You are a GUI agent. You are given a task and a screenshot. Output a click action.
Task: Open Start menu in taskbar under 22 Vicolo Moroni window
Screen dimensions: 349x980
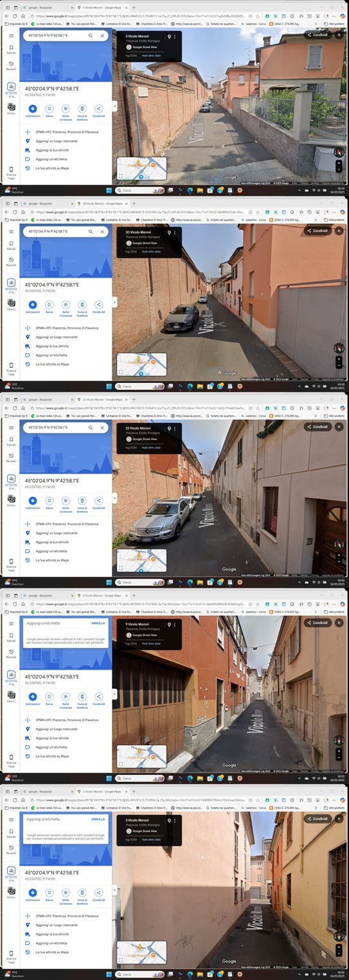click(108, 582)
